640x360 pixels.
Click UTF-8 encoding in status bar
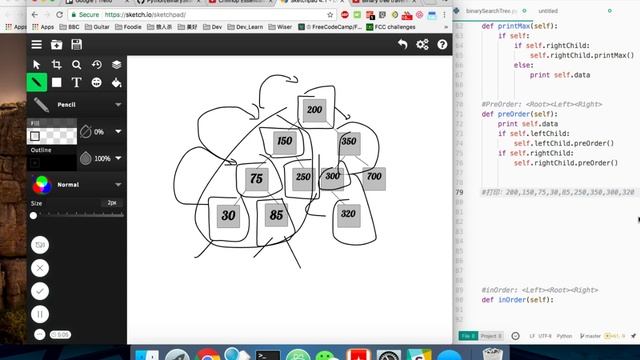[544, 336]
